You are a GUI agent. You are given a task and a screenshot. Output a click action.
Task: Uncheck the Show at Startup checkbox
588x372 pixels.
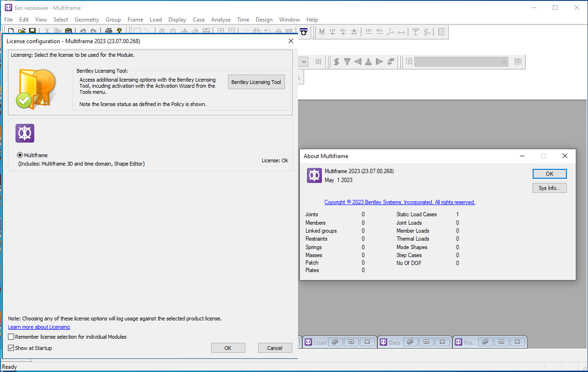[x=11, y=348]
